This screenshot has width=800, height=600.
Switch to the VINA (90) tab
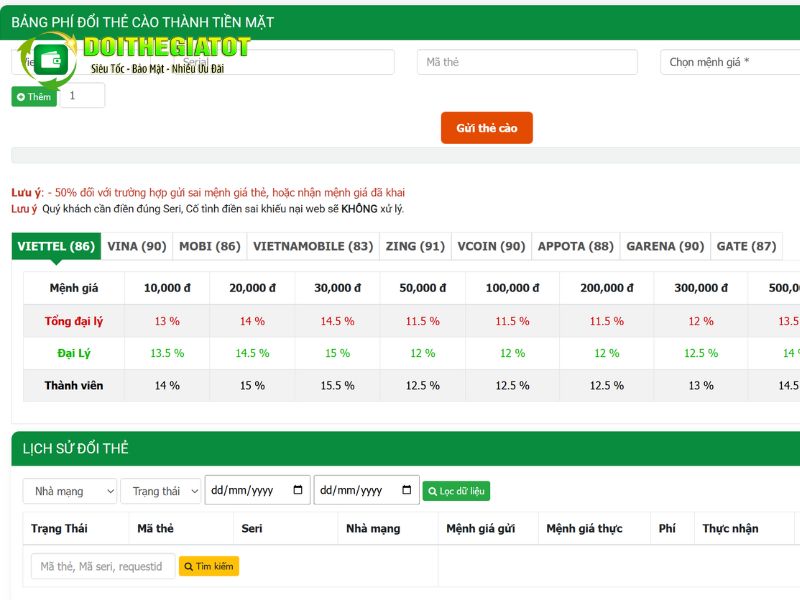coord(137,246)
